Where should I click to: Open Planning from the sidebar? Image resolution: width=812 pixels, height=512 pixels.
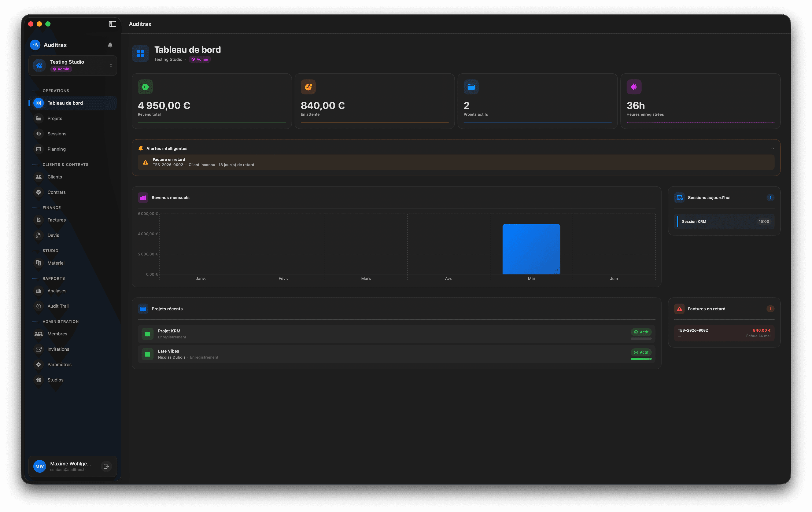73,149
